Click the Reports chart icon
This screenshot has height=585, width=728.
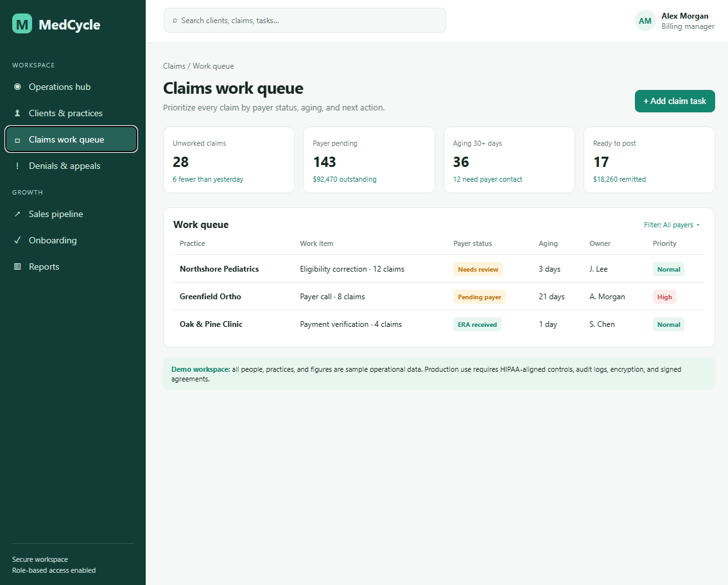click(x=17, y=266)
